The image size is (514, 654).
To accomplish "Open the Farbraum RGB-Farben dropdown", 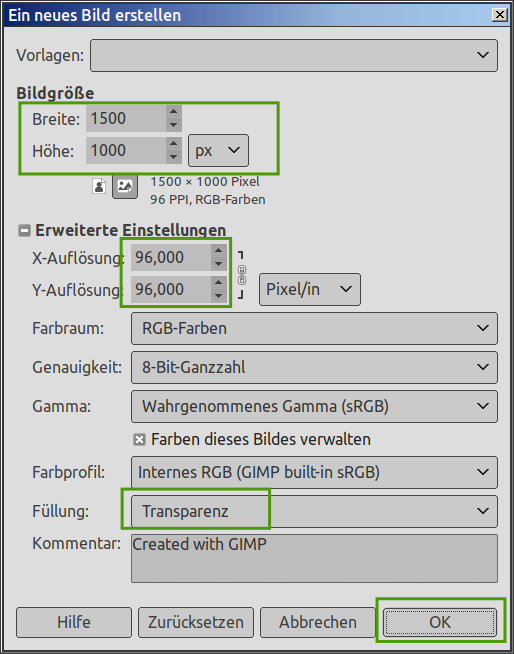I will point(314,328).
